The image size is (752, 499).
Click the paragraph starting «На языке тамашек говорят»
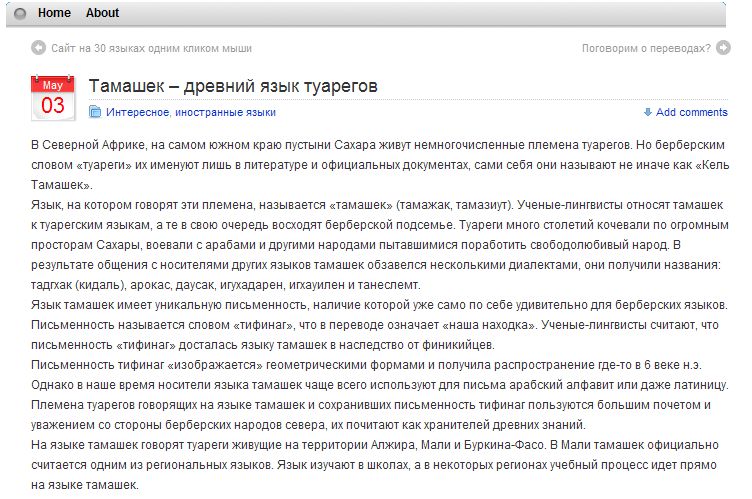(380, 464)
